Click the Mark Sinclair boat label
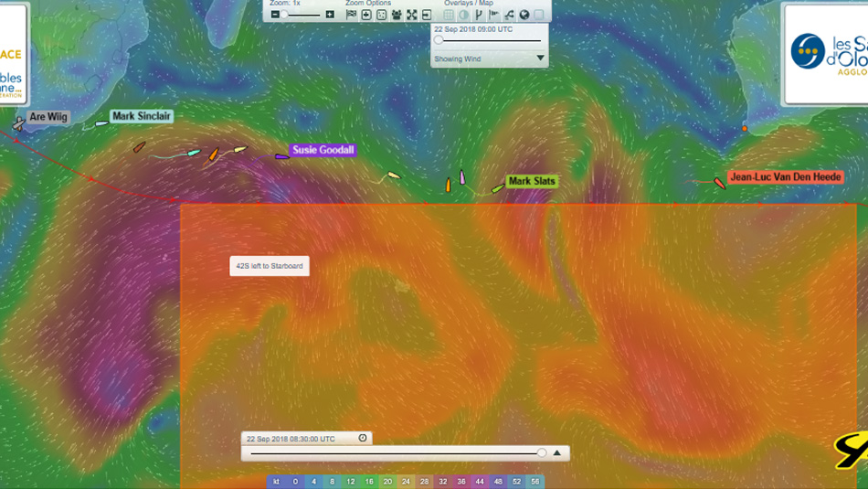 click(x=142, y=117)
